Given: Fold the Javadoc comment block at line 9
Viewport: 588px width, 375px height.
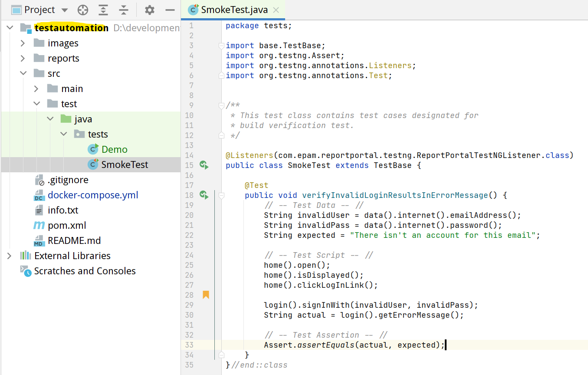Looking at the screenshot, I should coord(221,105).
